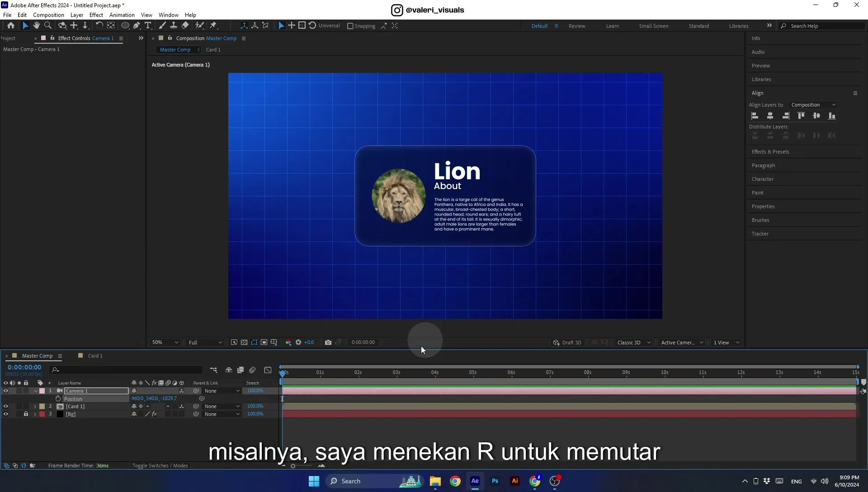
Task: Open the Animation menu
Action: pyautogui.click(x=122, y=15)
